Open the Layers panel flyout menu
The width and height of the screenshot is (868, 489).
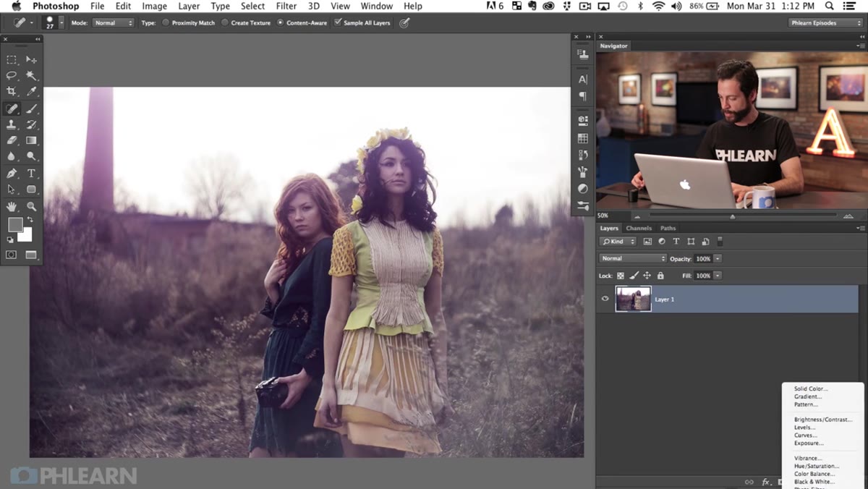point(859,228)
